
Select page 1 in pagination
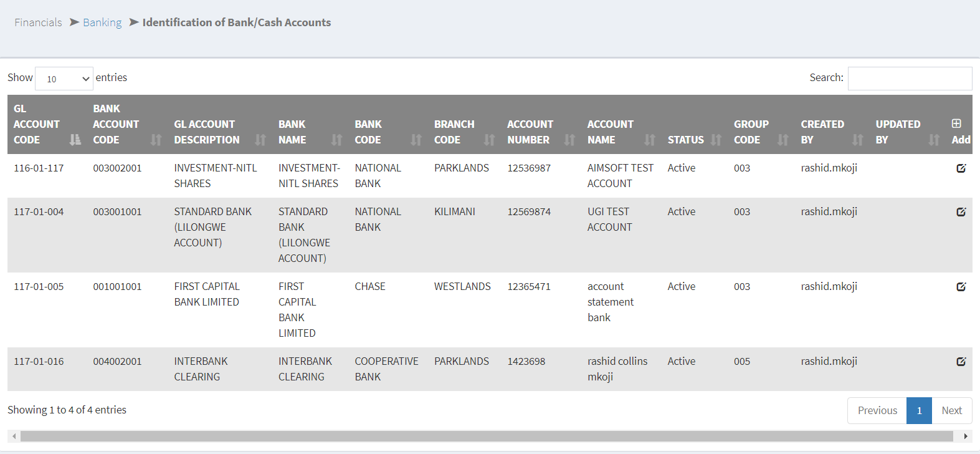tap(919, 410)
